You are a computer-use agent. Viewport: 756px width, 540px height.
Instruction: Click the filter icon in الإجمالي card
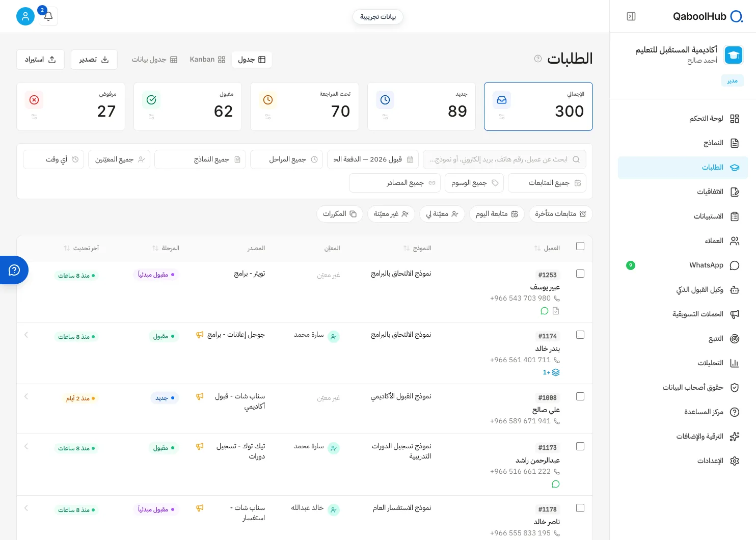pos(502,117)
